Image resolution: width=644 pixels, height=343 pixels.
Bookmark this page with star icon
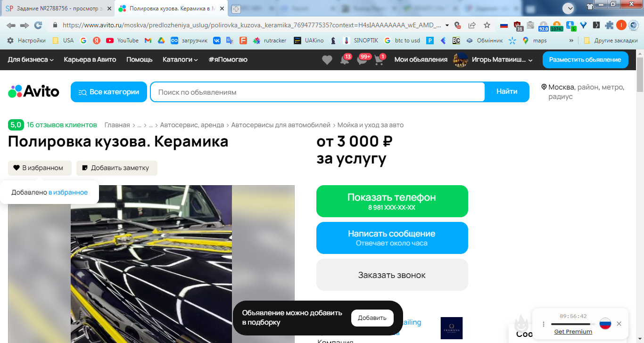pyautogui.click(x=487, y=25)
